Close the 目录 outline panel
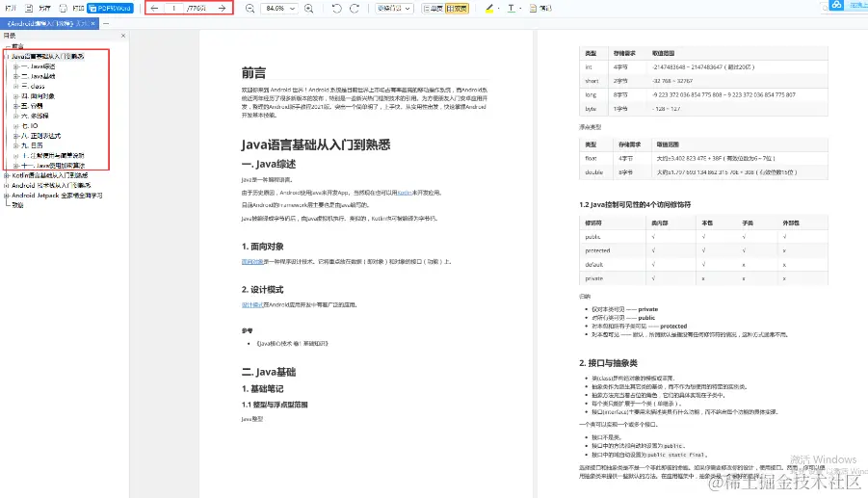 tap(123, 36)
